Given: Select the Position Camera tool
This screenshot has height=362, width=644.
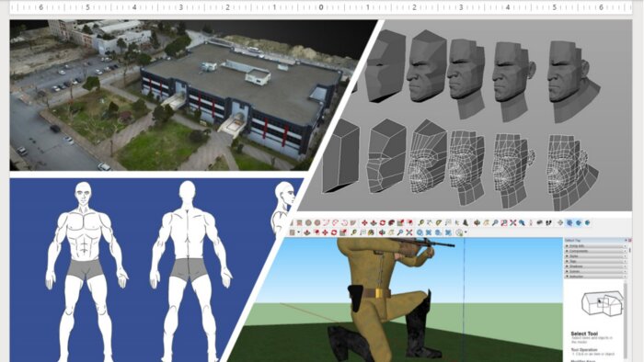Looking at the screenshot, I should 531,222.
